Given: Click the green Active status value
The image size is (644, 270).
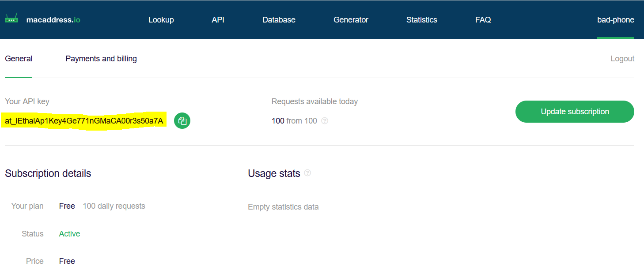Looking at the screenshot, I should [x=70, y=234].
